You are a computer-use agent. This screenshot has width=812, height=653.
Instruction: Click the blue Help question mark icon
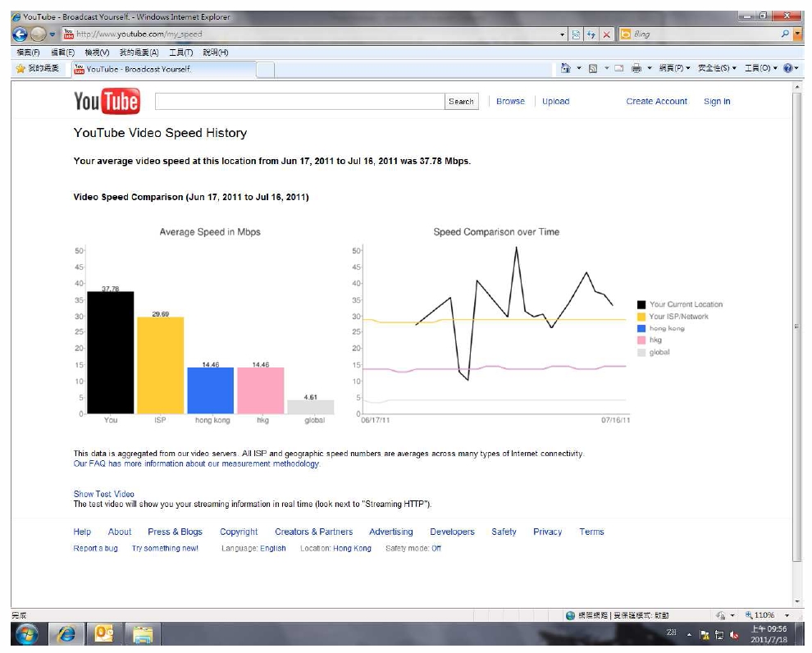[x=787, y=68]
